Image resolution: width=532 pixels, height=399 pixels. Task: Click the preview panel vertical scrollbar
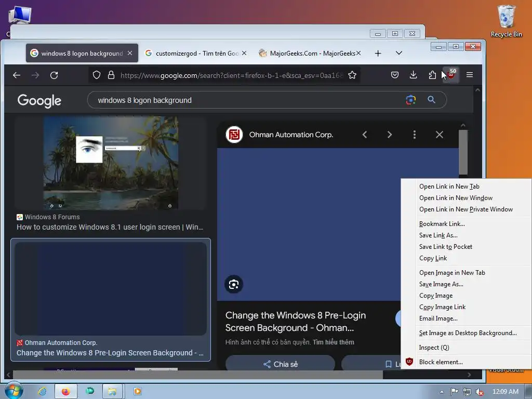(463, 152)
